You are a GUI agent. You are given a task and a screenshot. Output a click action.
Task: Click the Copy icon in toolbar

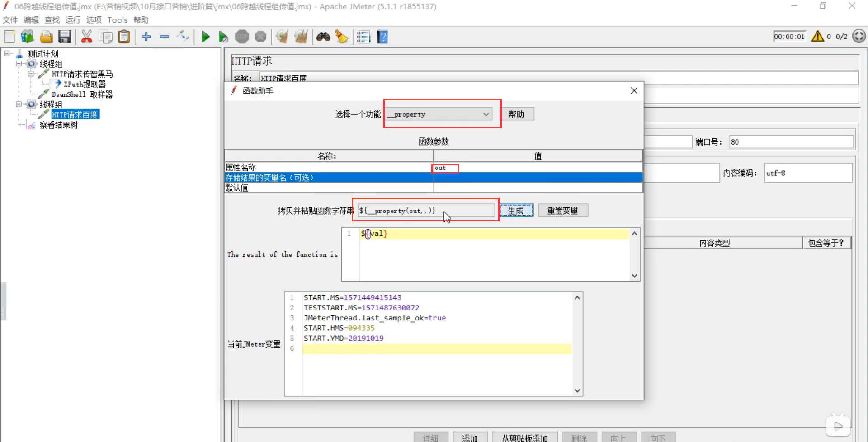105,37
